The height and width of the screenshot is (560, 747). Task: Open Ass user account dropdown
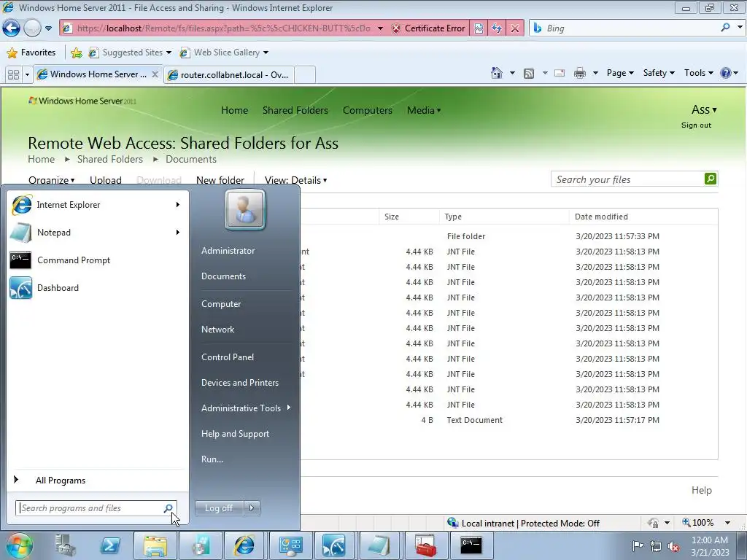click(704, 109)
